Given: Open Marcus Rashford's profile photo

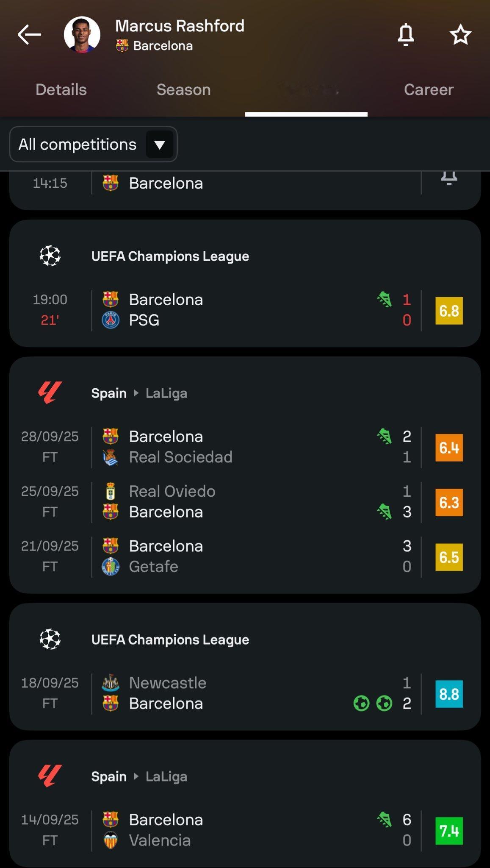Looking at the screenshot, I should pos(82,35).
